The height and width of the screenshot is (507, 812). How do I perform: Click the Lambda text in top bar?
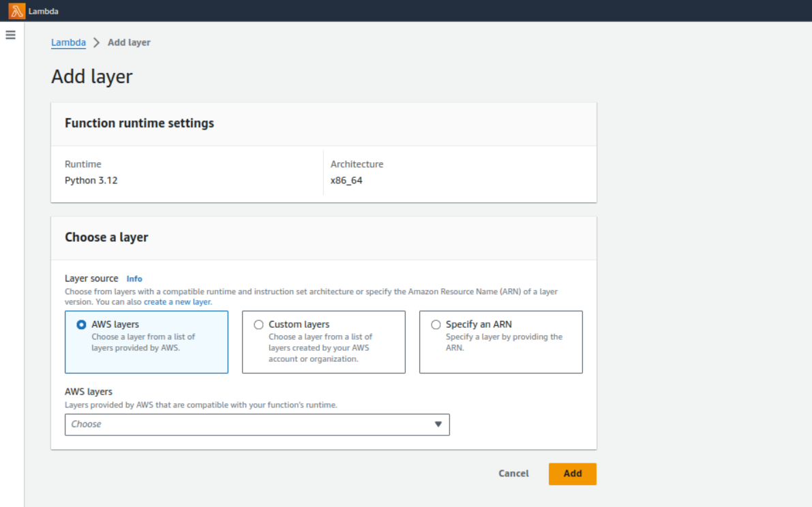(x=42, y=11)
